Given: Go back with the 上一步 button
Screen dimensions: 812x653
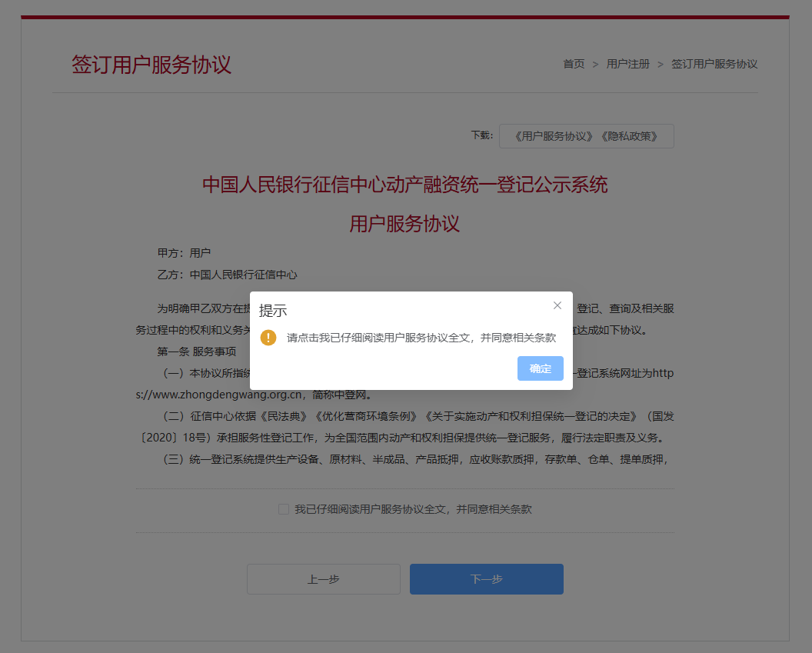Looking at the screenshot, I should coord(324,579).
